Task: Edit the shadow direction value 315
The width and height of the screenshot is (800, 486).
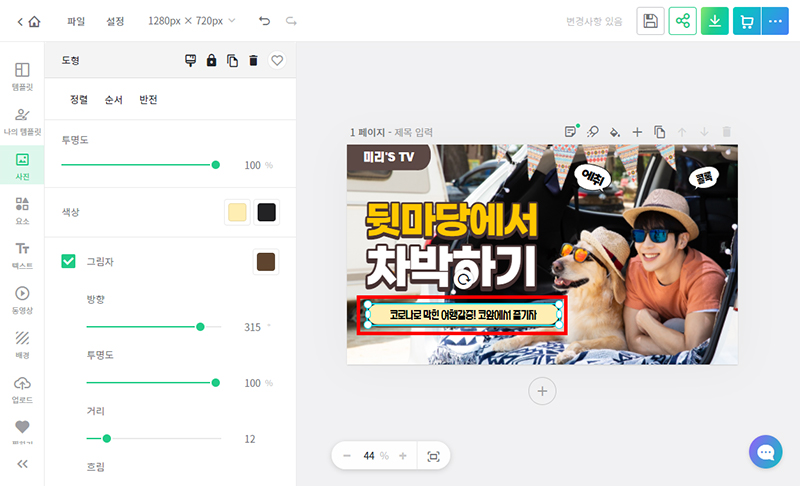Action: [x=253, y=327]
